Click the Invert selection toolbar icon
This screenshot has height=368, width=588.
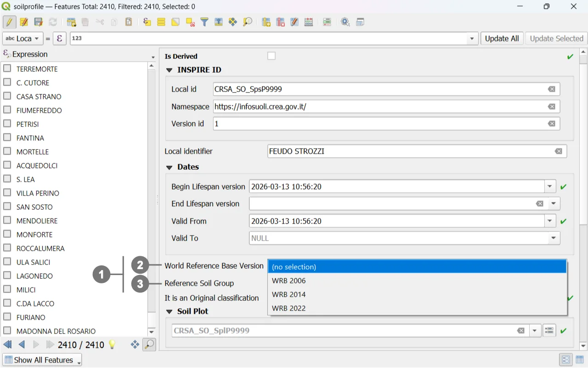[175, 22]
